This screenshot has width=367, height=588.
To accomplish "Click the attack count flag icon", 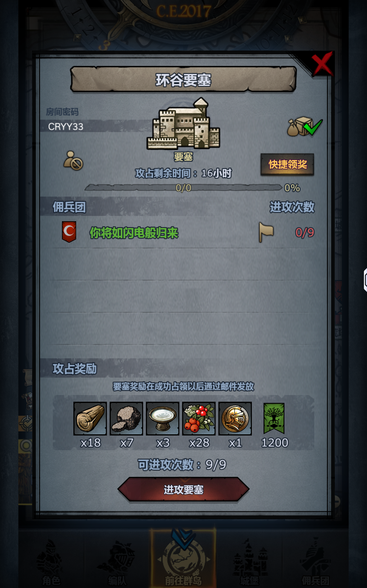I will [x=266, y=232].
